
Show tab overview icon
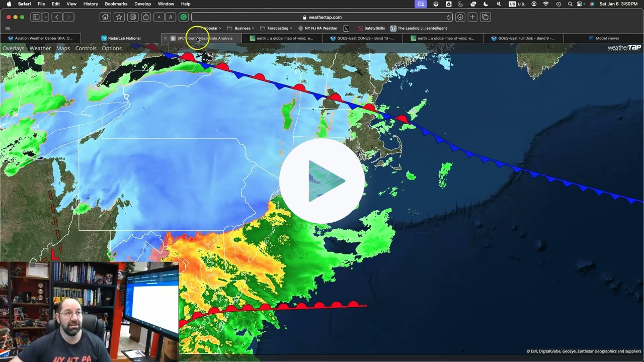pos(485,17)
